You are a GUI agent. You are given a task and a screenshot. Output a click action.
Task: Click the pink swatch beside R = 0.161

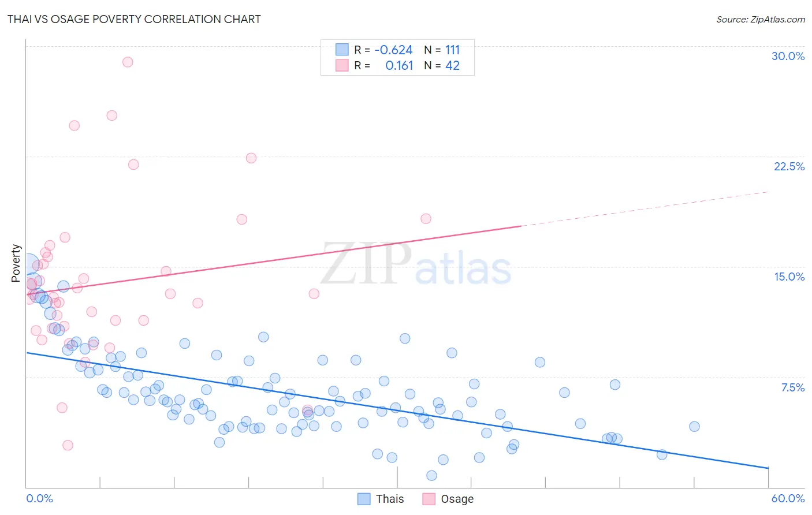pos(342,65)
